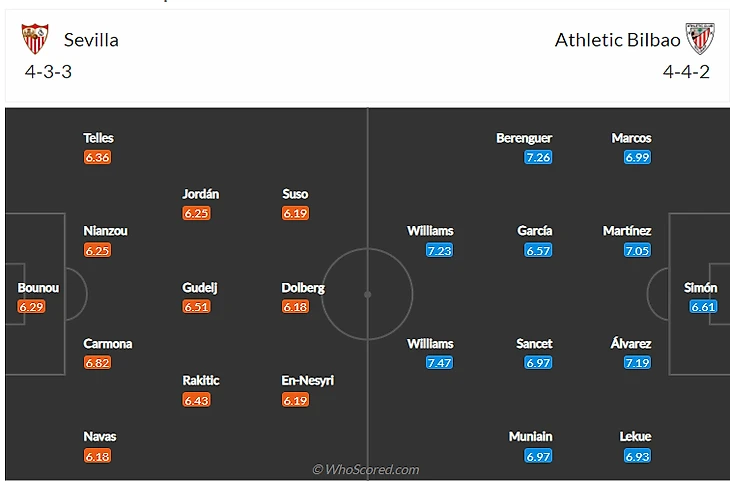Click Martínez's 7.05 rating badge
The image size is (730, 481).
click(638, 250)
